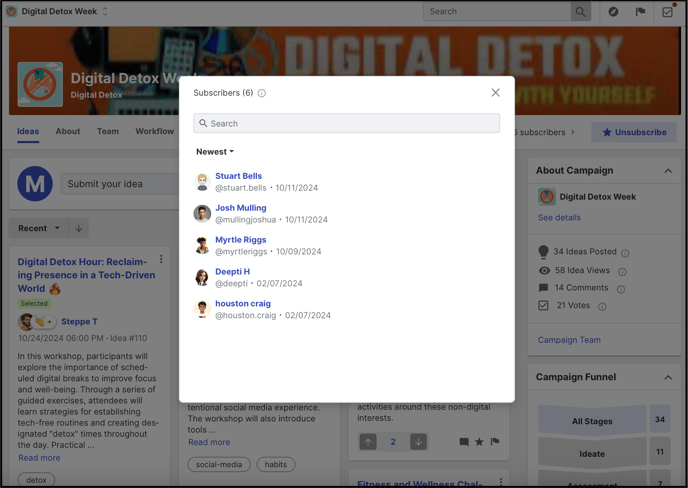Click Digital Detox Week campaign logo in About panel

[547, 197]
